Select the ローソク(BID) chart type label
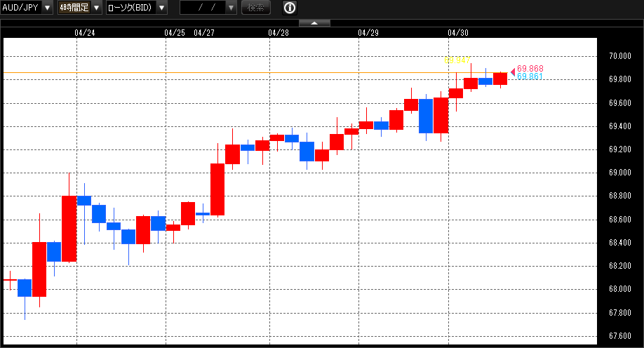Screen dimensions: 644x348 tap(131, 8)
